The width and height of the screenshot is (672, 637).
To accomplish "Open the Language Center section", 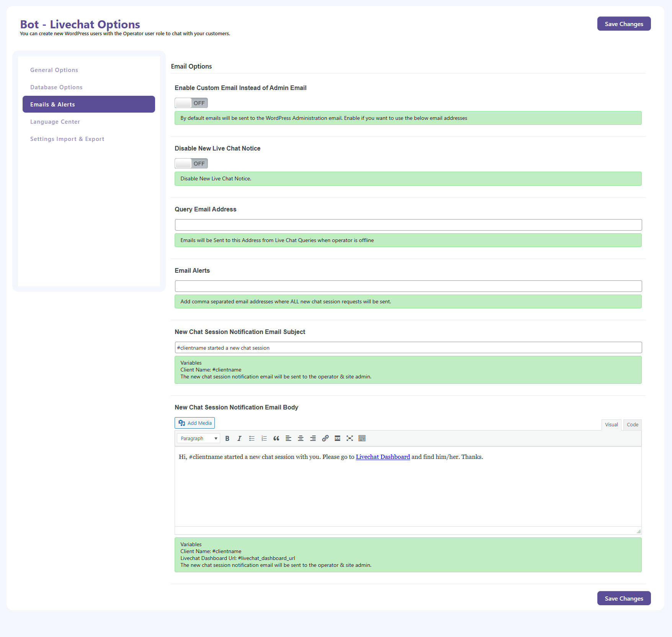I will [x=55, y=122].
